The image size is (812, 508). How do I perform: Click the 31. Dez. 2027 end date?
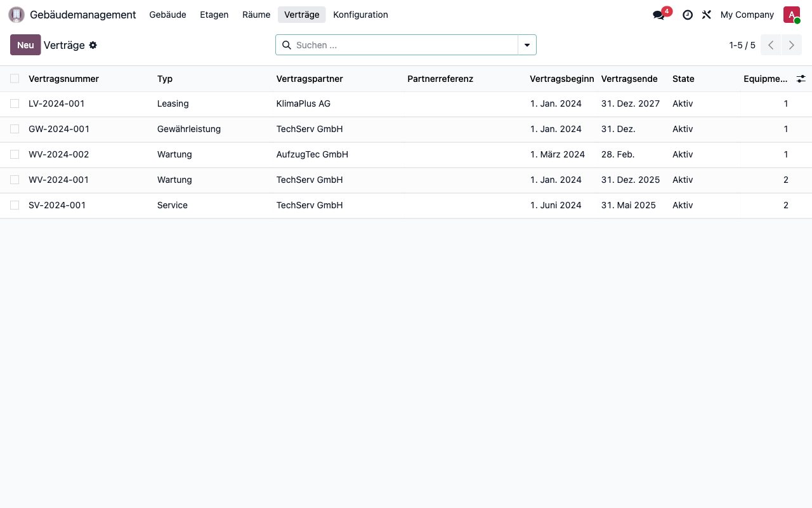pyautogui.click(x=631, y=104)
